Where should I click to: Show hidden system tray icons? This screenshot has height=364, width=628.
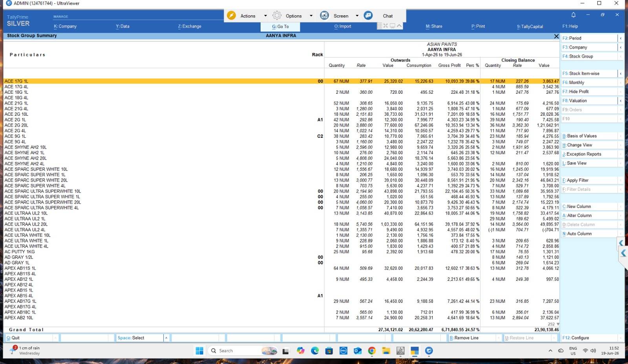pos(550,351)
